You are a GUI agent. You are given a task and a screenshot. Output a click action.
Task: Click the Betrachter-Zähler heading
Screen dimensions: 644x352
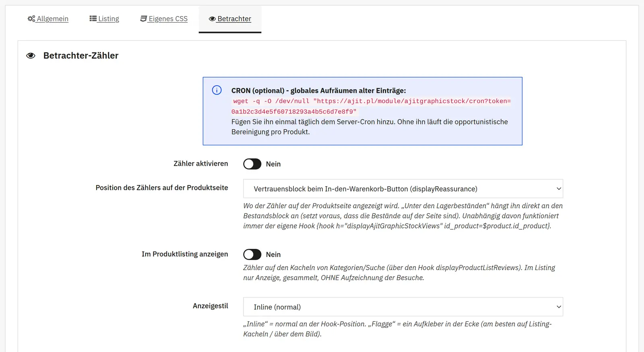point(81,56)
